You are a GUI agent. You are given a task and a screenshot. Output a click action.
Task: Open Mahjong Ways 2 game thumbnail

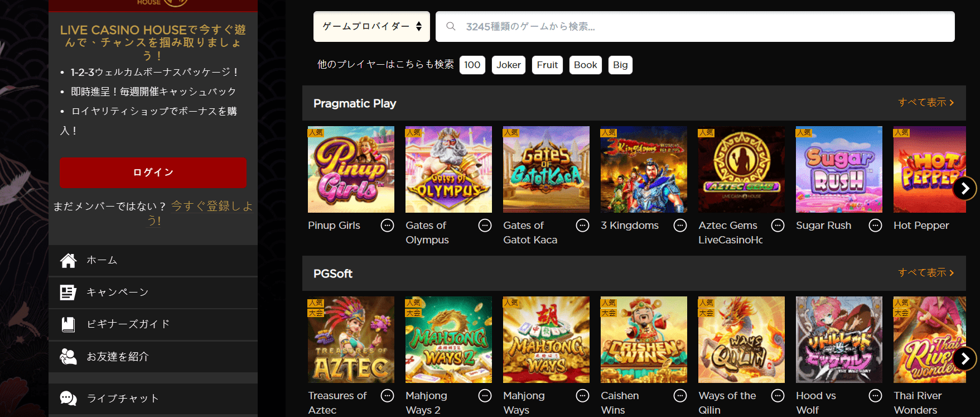(x=448, y=339)
